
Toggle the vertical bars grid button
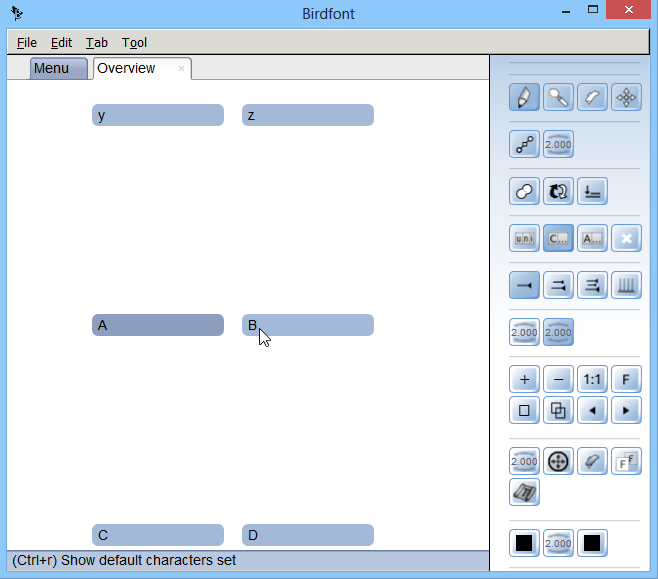coord(626,285)
